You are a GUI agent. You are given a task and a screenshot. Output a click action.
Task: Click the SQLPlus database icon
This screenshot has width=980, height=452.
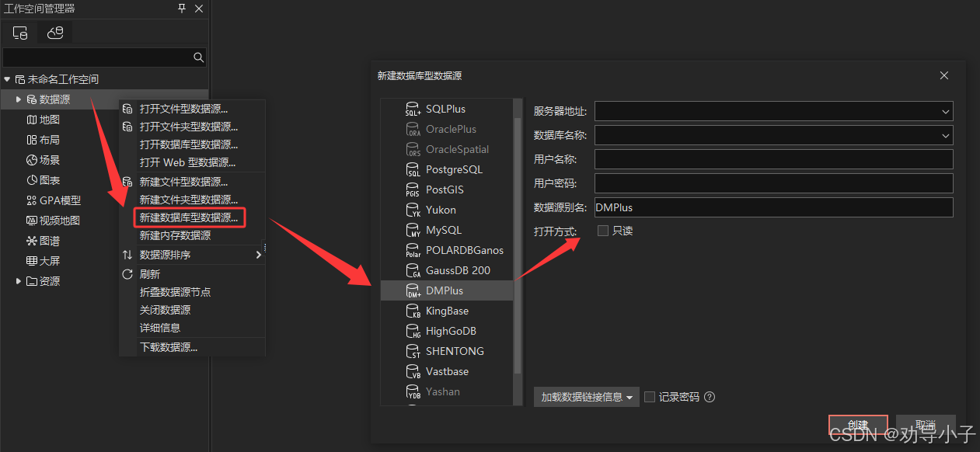413,109
